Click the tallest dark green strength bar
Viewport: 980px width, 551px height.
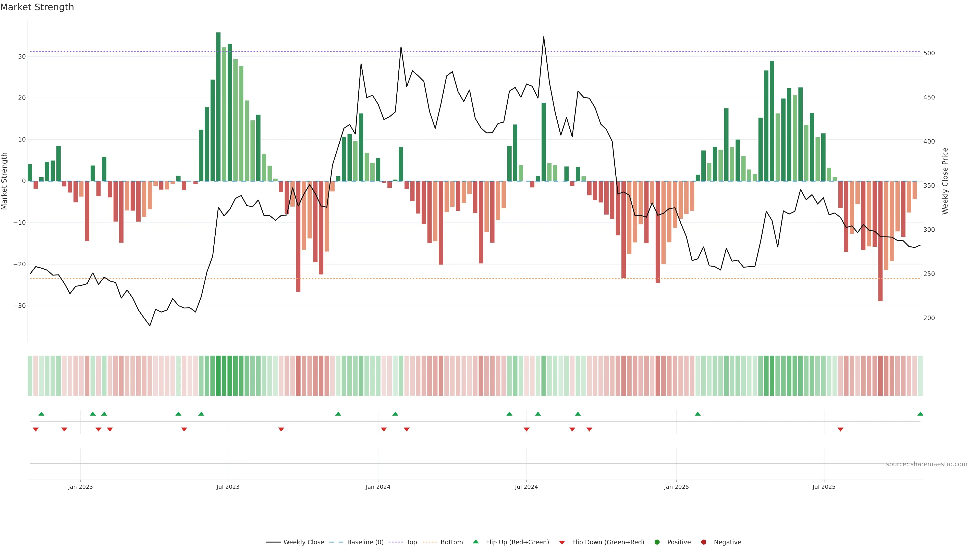218,106
